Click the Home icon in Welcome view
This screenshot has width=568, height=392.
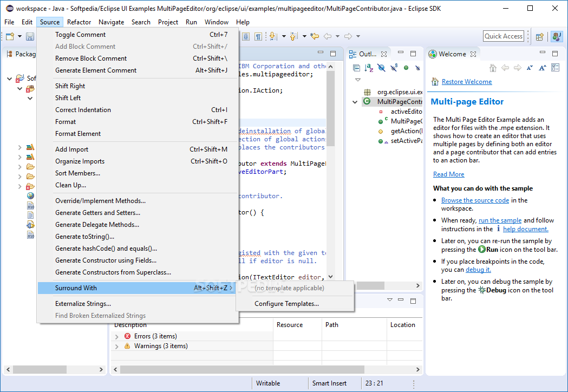click(x=493, y=68)
